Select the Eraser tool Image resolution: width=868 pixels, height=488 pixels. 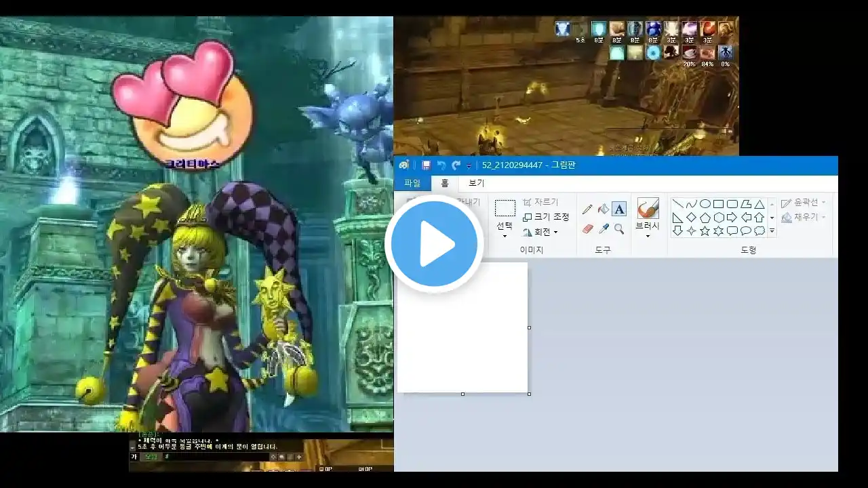(587, 229)
